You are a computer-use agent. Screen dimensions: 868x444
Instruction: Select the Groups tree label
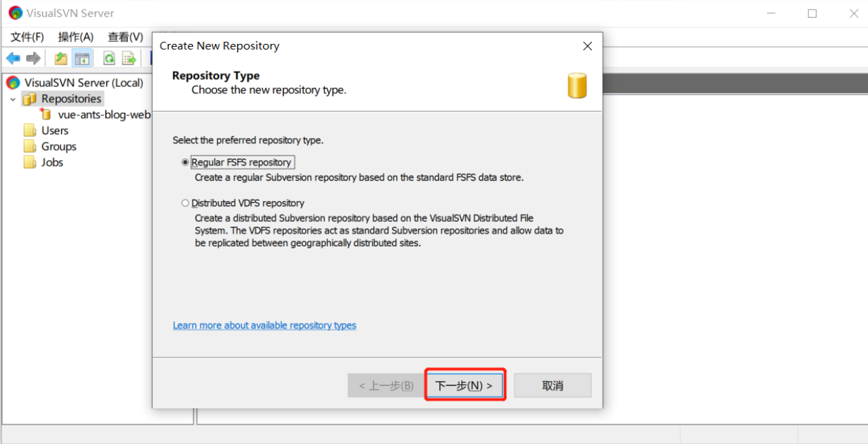[59, 146]
